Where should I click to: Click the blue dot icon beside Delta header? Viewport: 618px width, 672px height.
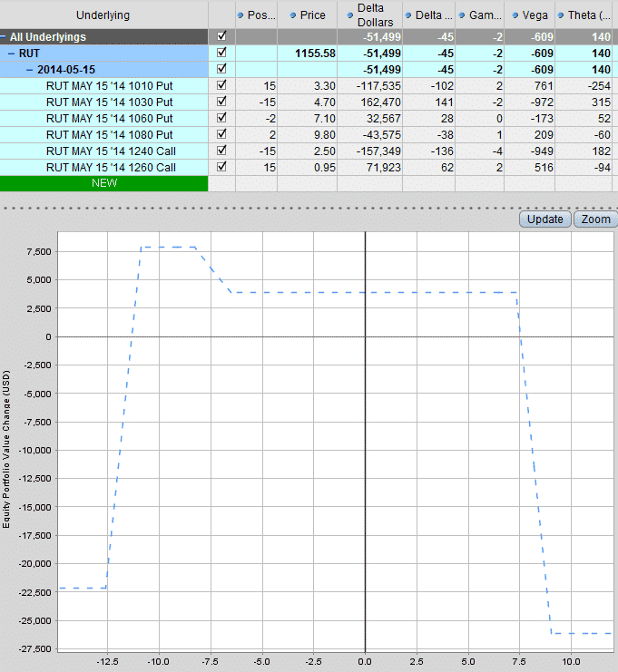[408, 15]
